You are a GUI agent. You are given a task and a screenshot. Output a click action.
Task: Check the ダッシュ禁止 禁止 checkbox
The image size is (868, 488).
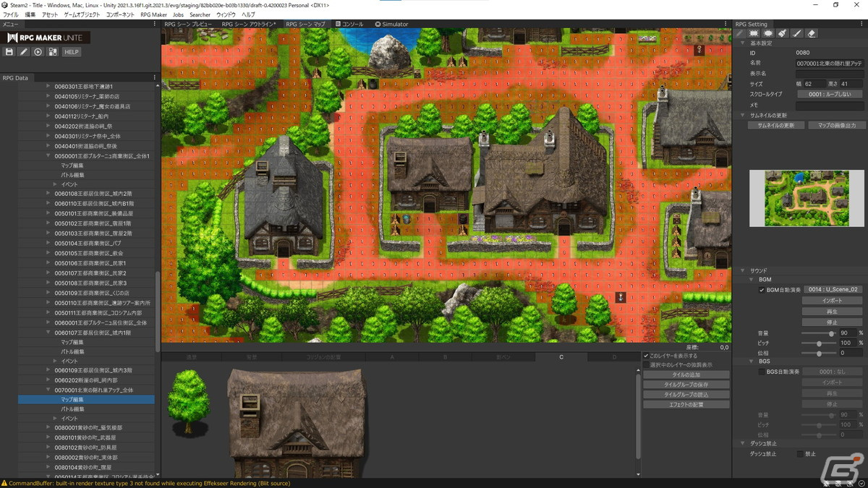(x=800, y=453)
